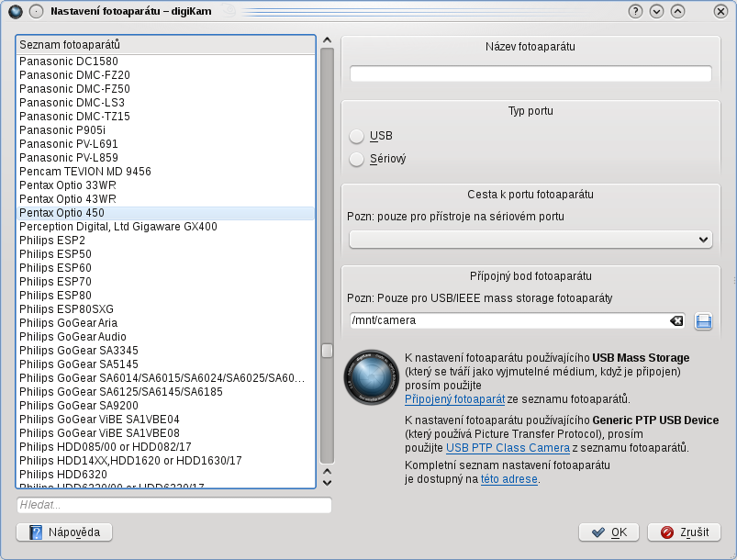Select Philips HDD085/00 or HDD082/17
737x560 pixels.
165,447
